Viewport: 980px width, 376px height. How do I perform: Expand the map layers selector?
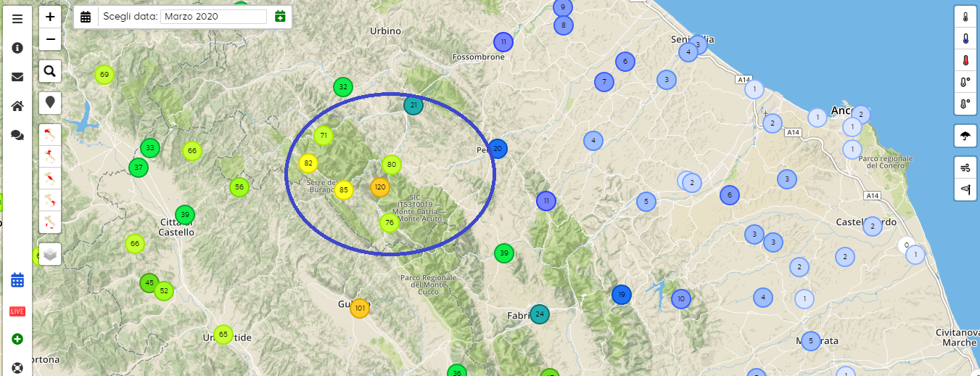(49, 253)
